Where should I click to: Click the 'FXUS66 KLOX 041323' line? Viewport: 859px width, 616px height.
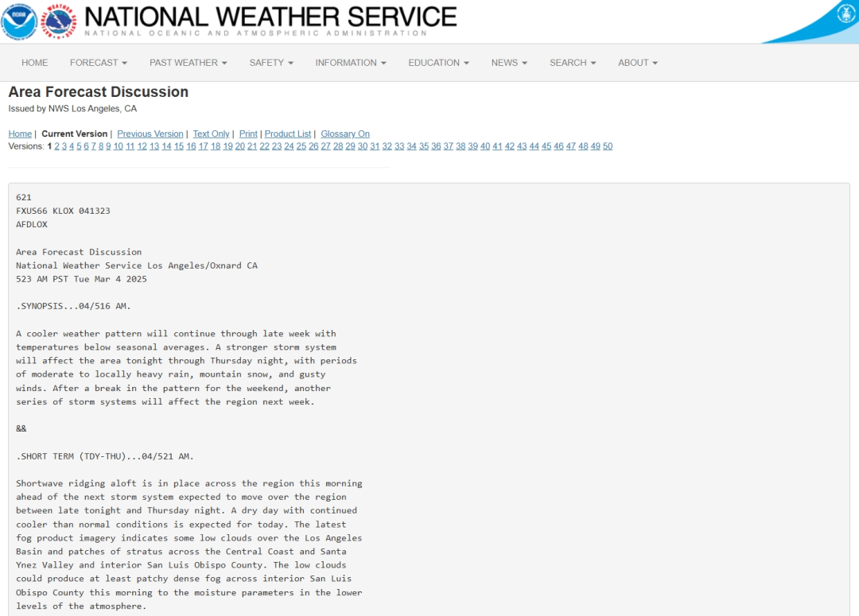pyautogui.click(x=63, y=211)
